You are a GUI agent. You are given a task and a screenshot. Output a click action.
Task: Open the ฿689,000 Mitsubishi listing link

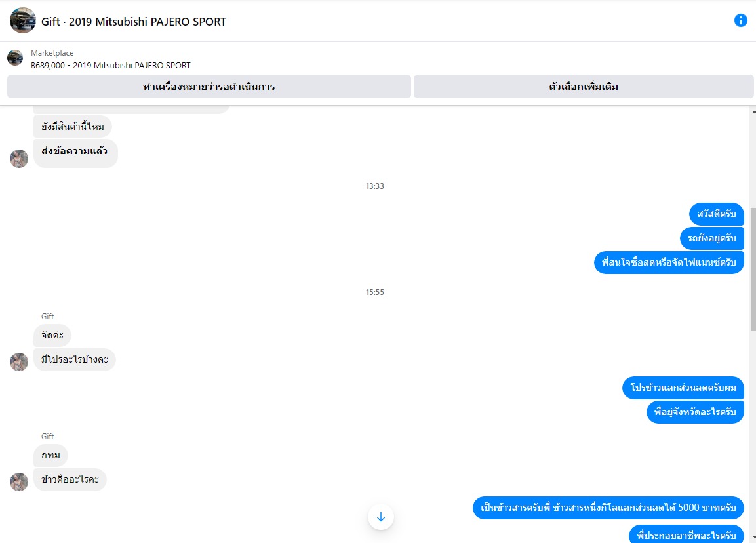[x=110, y=65]
